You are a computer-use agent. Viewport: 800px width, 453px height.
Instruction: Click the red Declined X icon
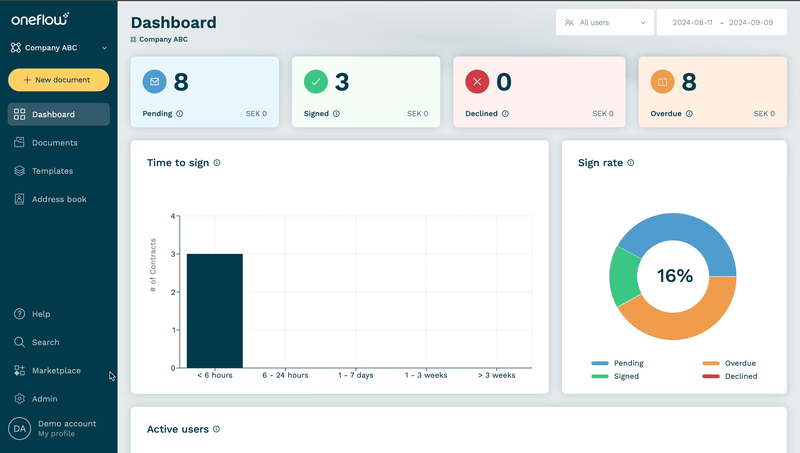[x=477, y=81]
